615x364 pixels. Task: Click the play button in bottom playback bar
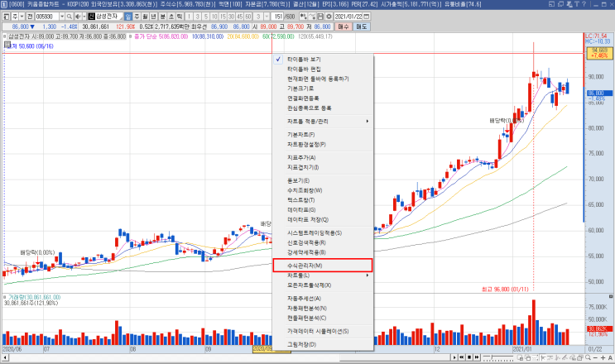click(x=454, y=357)
